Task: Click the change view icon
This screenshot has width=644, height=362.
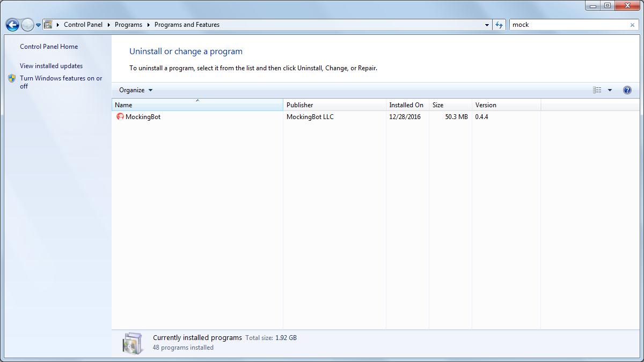Action: tap(597, 90)
